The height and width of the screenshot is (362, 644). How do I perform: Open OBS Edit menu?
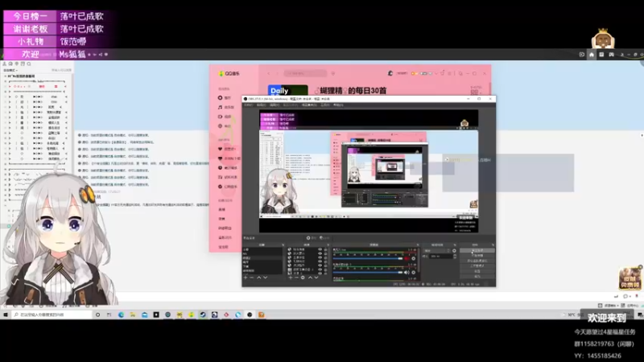pyautogui.click(x=262, y=105)
